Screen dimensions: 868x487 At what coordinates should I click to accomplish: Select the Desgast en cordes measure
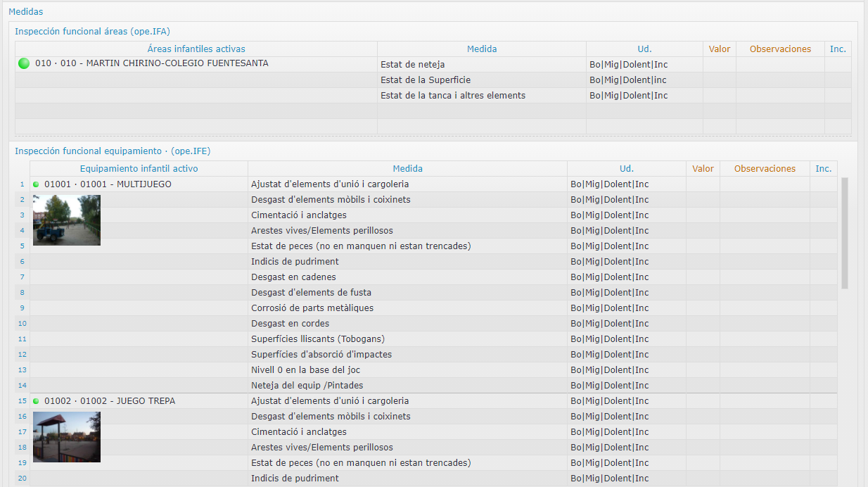point(290,324)
